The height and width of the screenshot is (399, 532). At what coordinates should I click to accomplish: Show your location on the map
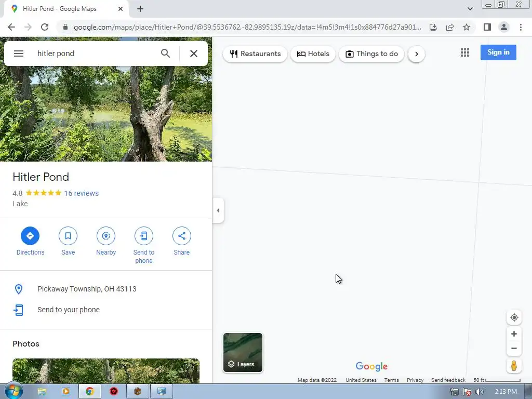tap(514, 317)
